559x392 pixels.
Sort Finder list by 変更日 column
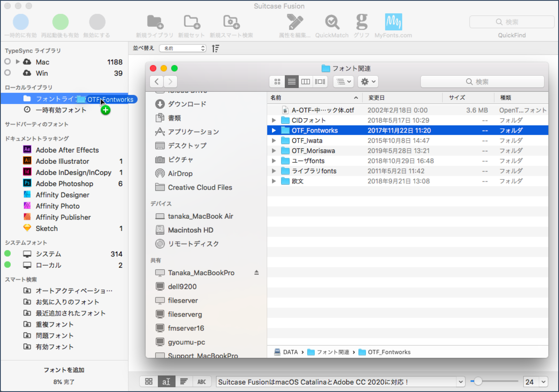click(x=403, y=98)
